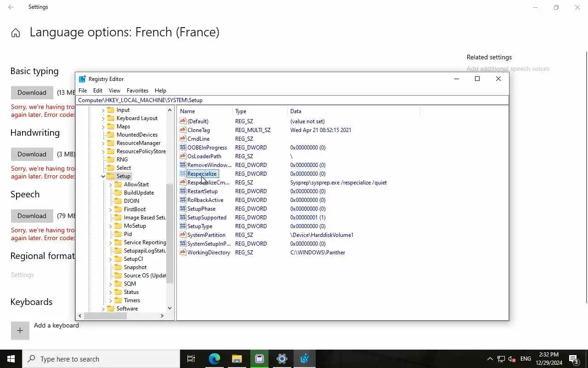588x368 pixels.
Task: Expand the MoSetup subkey
Action: (x=110, y=226)
